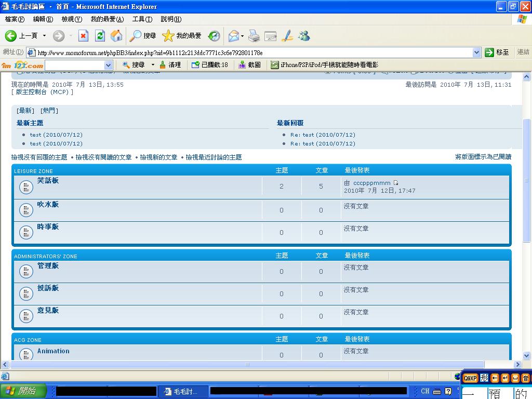Click the Forward arrow toolbar button

tap(59, 36)
